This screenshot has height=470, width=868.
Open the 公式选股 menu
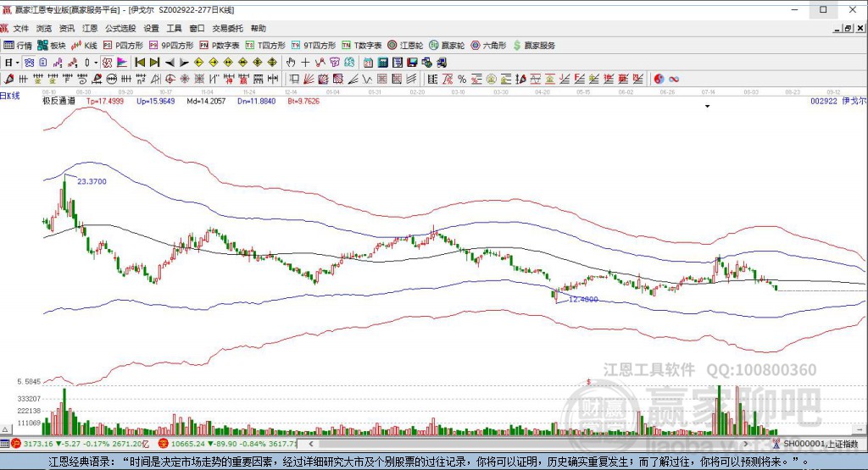[x=120, y=28]
